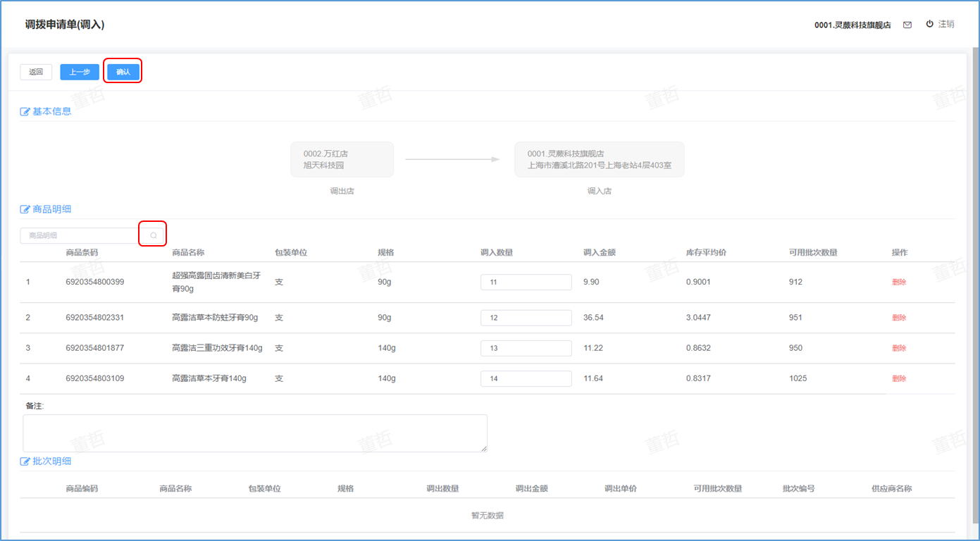Click the 调入数量 field showing 11
Viewport: 980px width, 541px height.
pyautogui.click(x=526, y=282)
